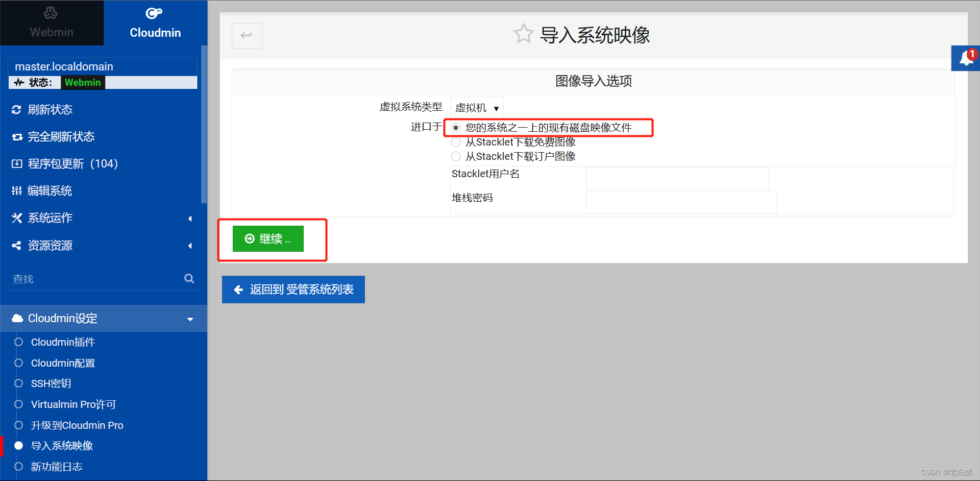Viewport: 980px width, 481px height.
Task: Click 返回到 受管系统列表 button
Action: pyautogui.click(x=293, y=290)
